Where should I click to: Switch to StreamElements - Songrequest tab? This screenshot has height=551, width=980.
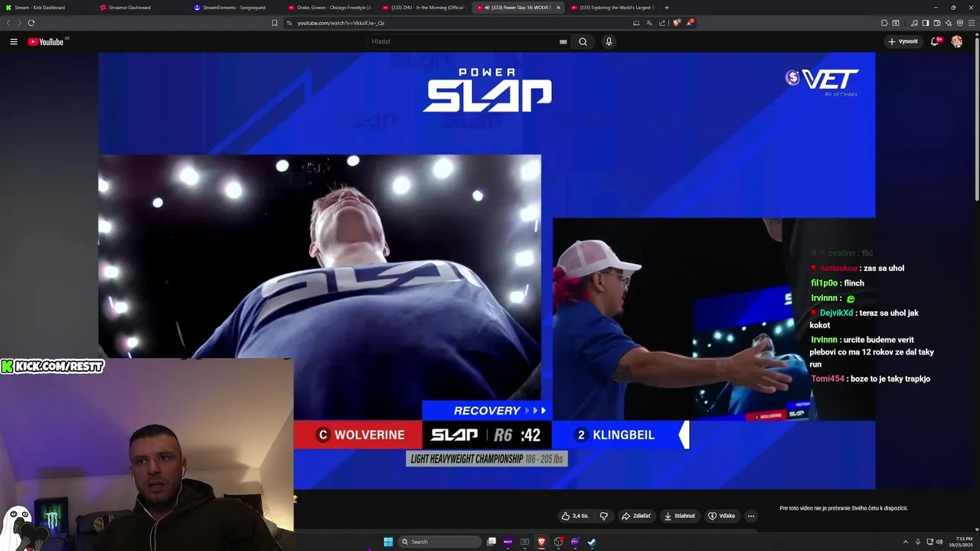[x=236, y=8]
